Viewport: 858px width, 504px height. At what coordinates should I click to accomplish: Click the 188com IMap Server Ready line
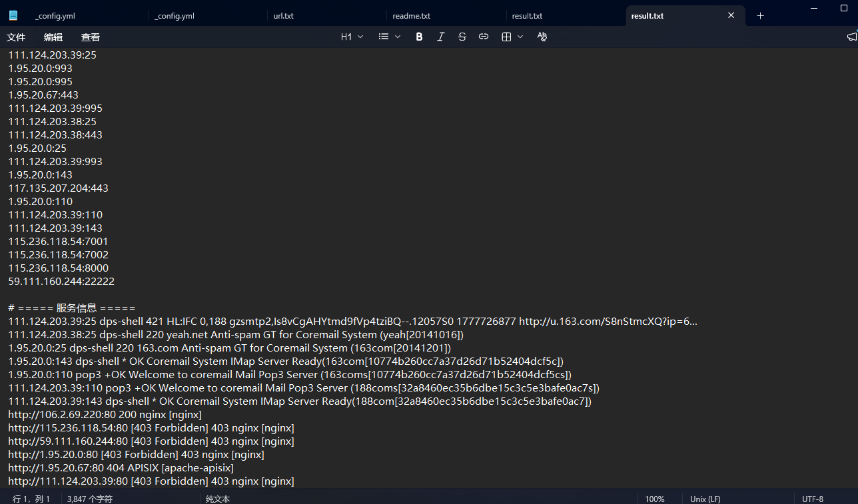(300, 401)
